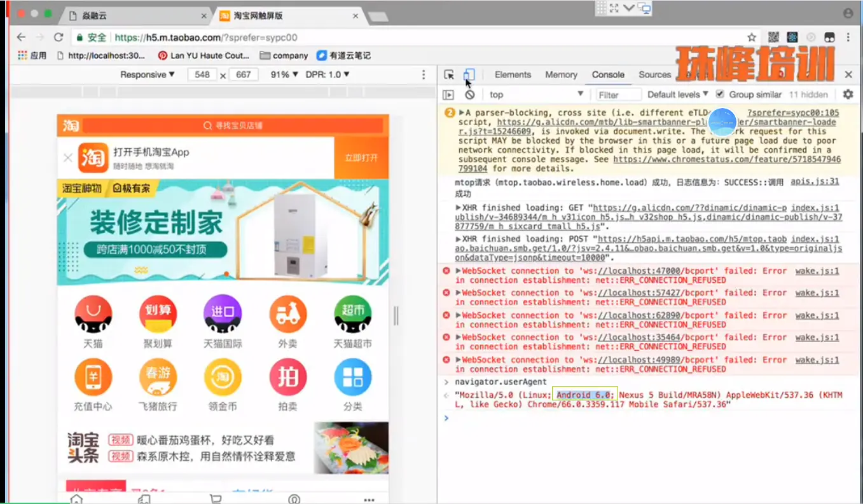This screenshot has width=863, height=504.
Task: Open the Chrome three-dot menu
Action: coord(848,37)
